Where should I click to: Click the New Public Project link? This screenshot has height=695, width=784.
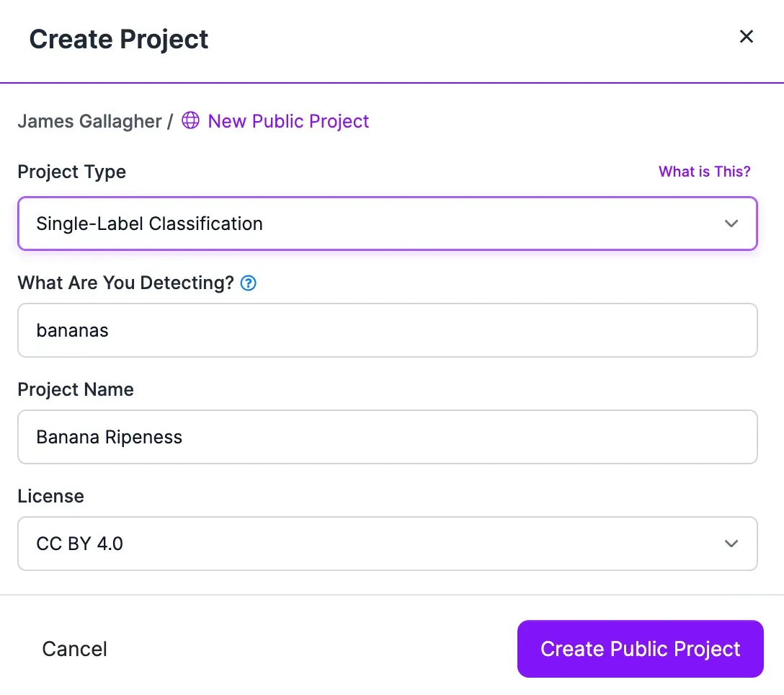pyautogui.click(x=288, y=121)
